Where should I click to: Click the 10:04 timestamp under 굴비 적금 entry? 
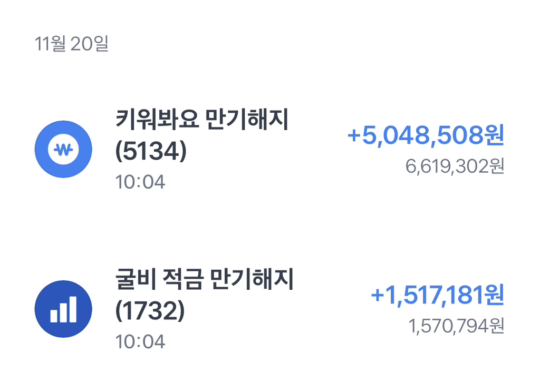click(x=140, y=342)
